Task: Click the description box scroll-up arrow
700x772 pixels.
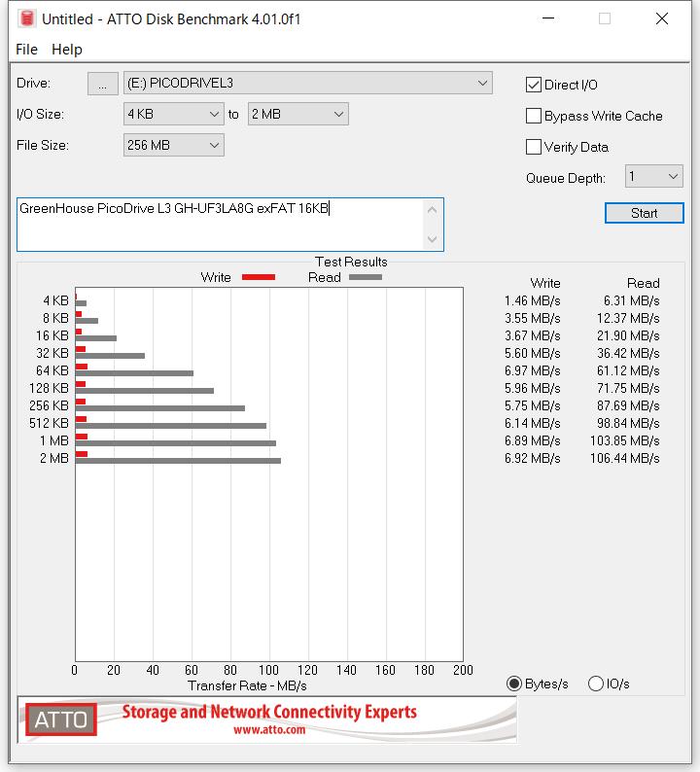Action: [x=433, y=210]
